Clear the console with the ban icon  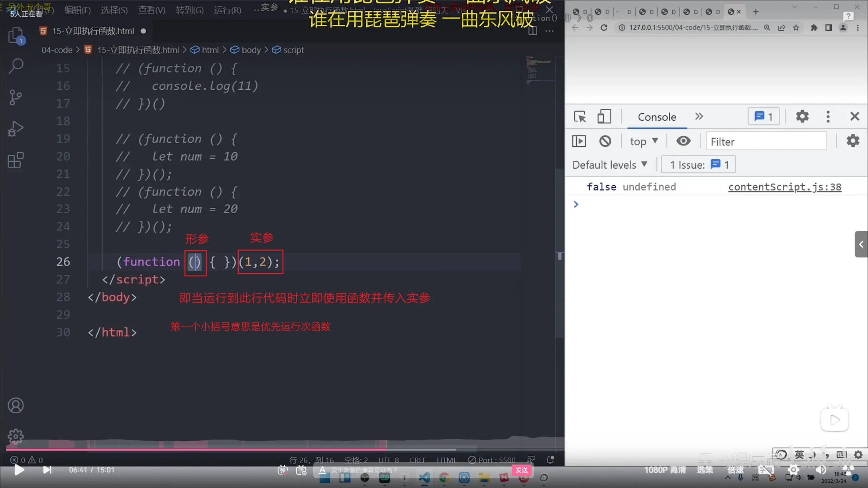605,141
